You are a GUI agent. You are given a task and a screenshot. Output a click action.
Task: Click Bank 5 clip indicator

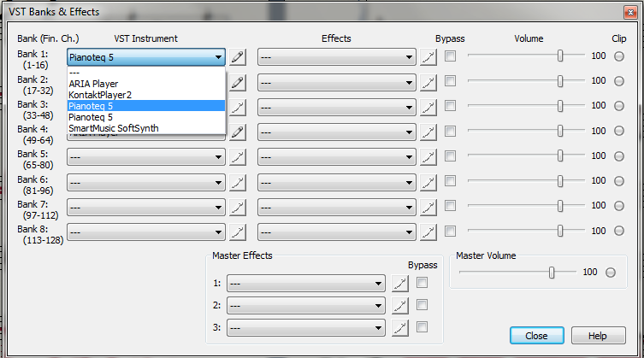(619, 156)
